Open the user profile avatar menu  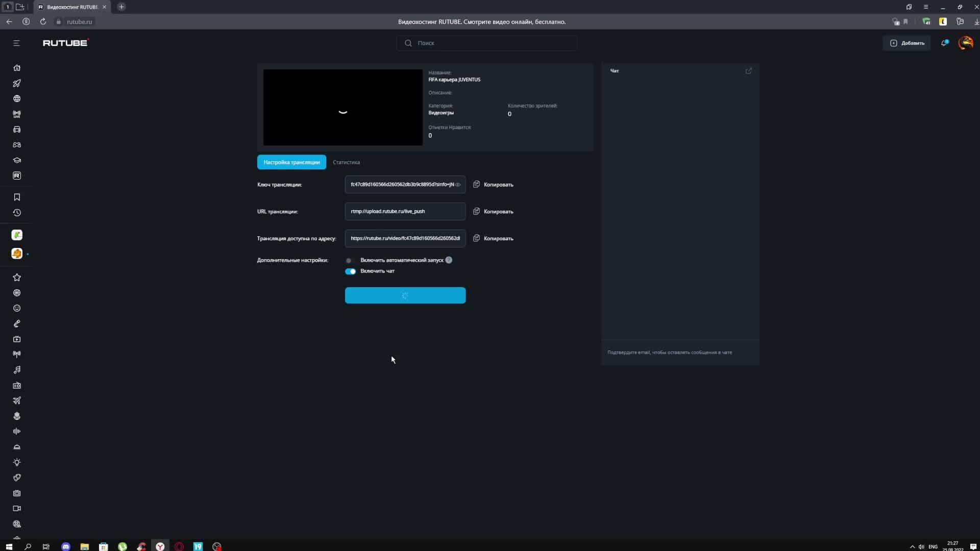[965, 43]
